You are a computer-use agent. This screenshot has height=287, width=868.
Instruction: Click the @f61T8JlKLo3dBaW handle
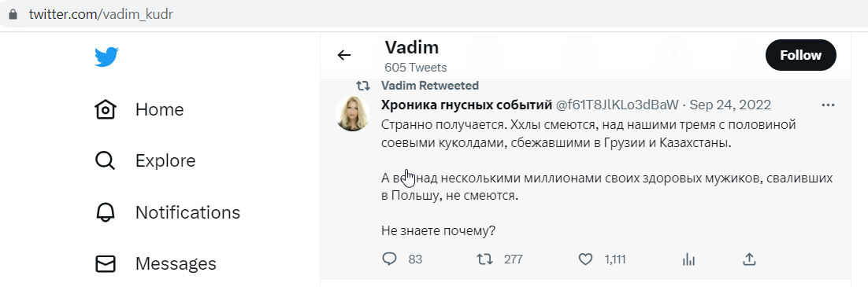618,105
